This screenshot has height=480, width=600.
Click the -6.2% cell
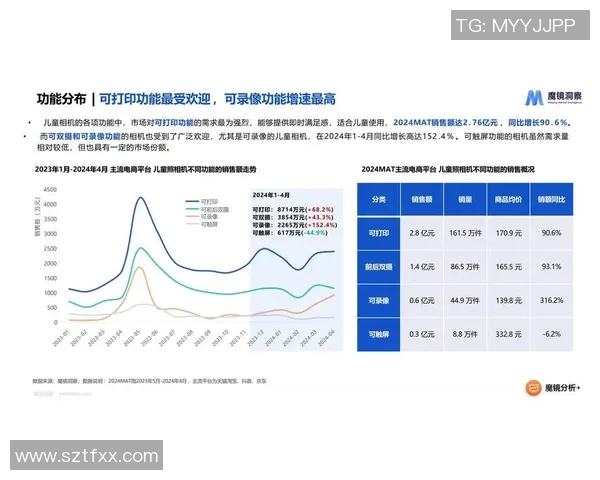pyautogui.click(x=551, y=334)
